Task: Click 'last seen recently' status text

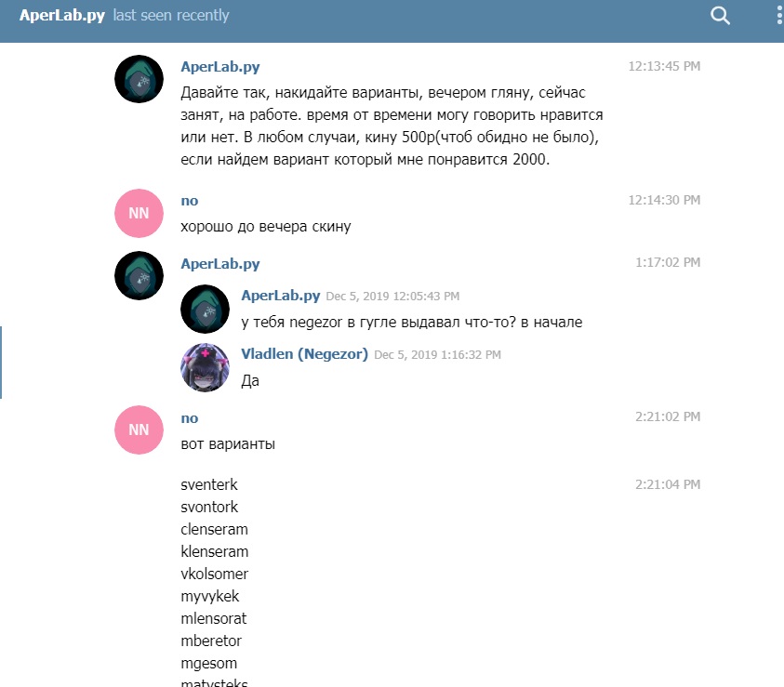Action: pyautogui.click(x=171, y=16)
